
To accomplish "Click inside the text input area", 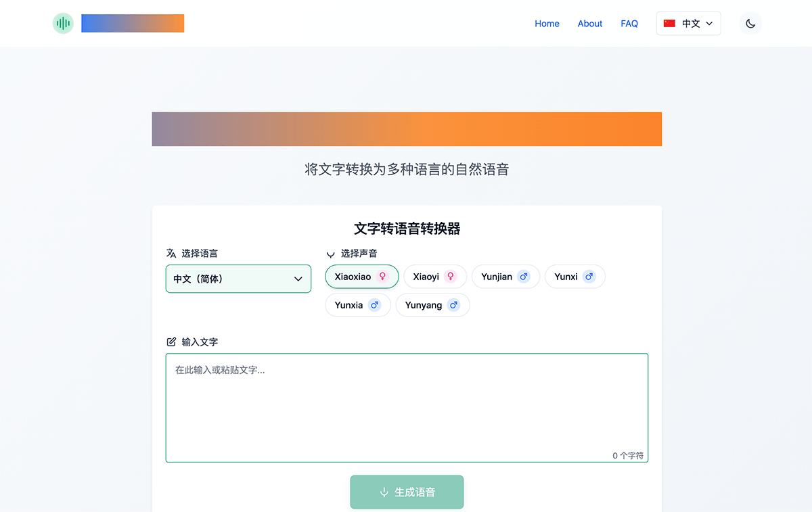I will [407, 406].
